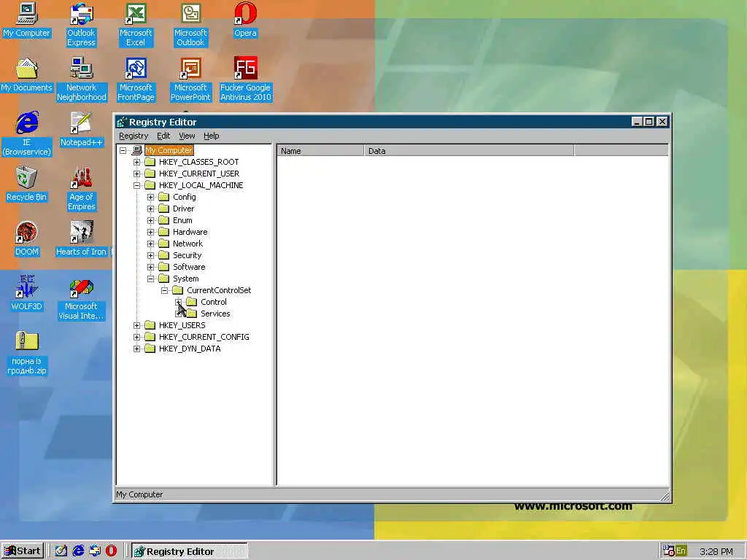
Task: Click the taskbar clock showing 3:28 PM
Action: click(716, 551)
